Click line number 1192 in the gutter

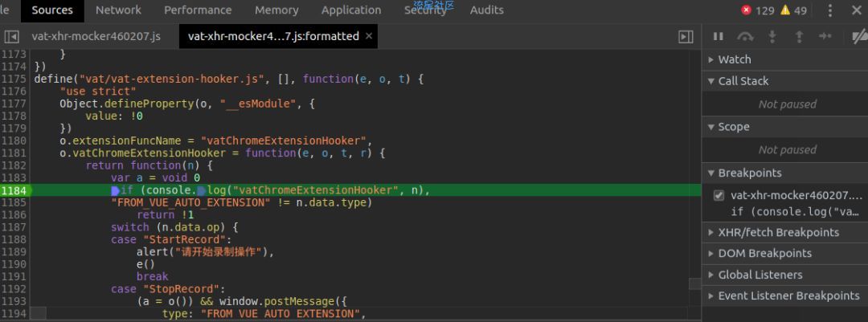pyautogui.click(x=14, y=289)
